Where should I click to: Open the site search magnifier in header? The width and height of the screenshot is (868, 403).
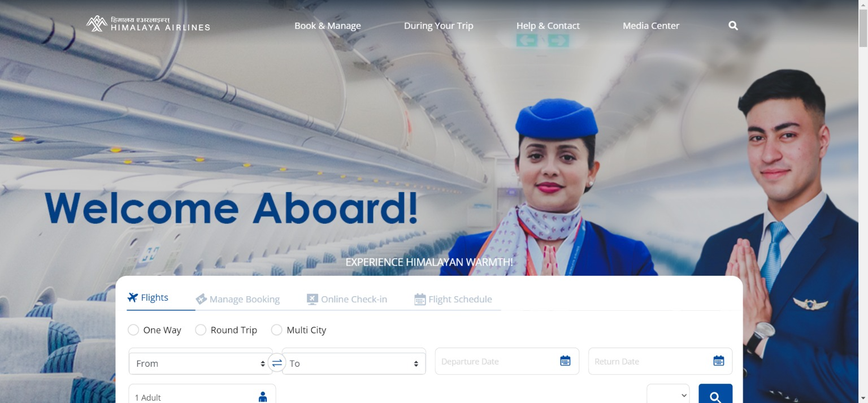pos(733,25)
